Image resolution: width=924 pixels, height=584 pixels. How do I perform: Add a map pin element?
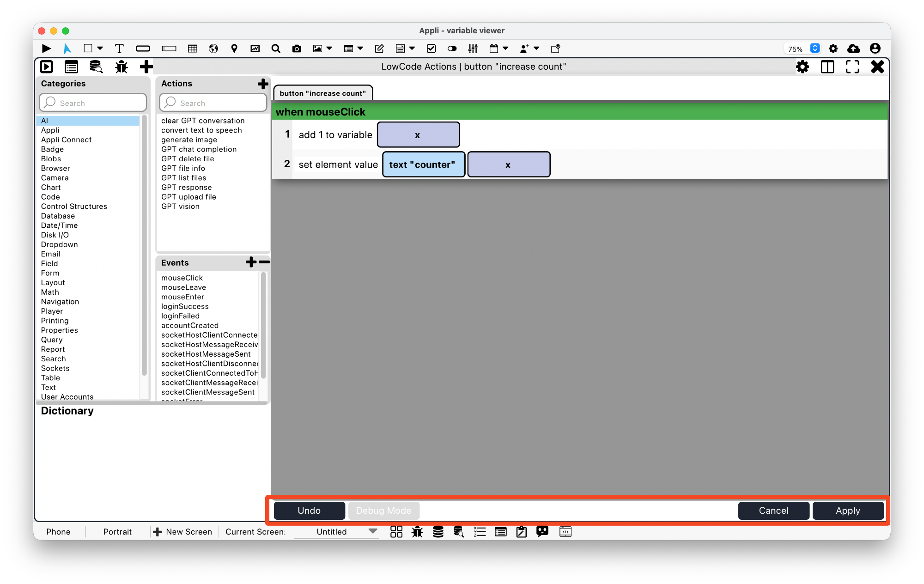point(234,48)
